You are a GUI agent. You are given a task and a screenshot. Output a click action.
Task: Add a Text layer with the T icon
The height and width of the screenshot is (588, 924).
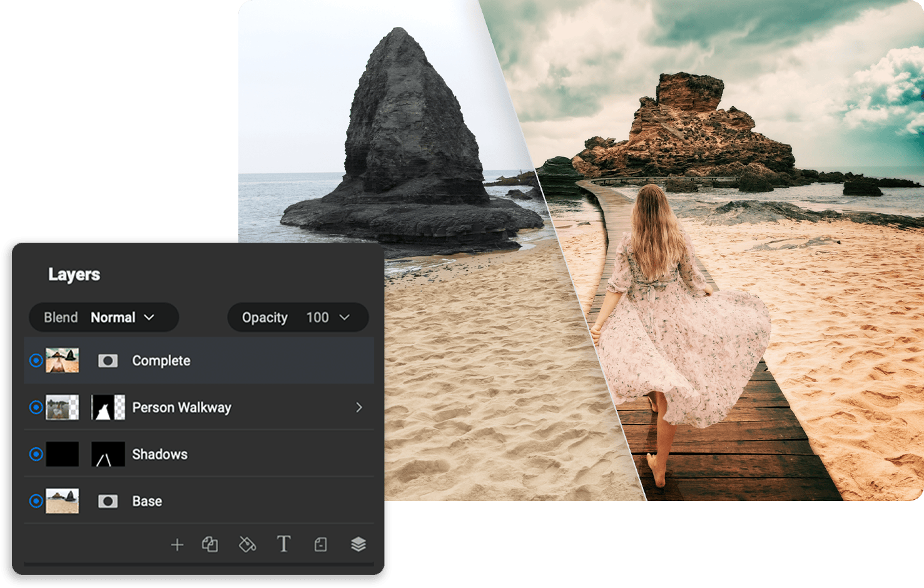284,545
